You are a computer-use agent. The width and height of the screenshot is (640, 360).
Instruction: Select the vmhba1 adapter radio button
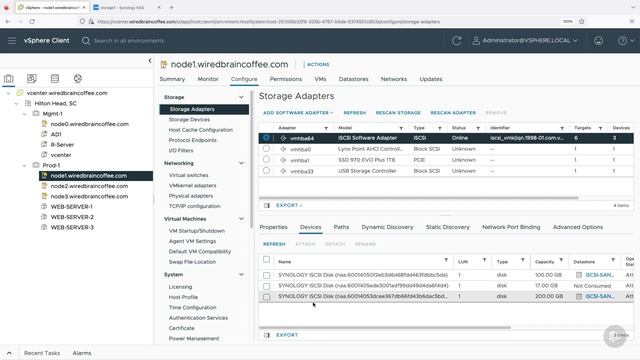click(x=266, y=160)
